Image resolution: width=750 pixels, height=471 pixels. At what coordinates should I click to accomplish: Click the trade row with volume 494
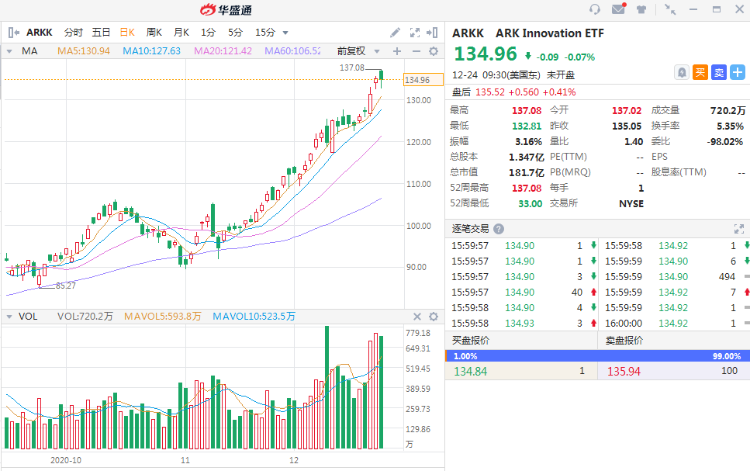tap(675, 277)
